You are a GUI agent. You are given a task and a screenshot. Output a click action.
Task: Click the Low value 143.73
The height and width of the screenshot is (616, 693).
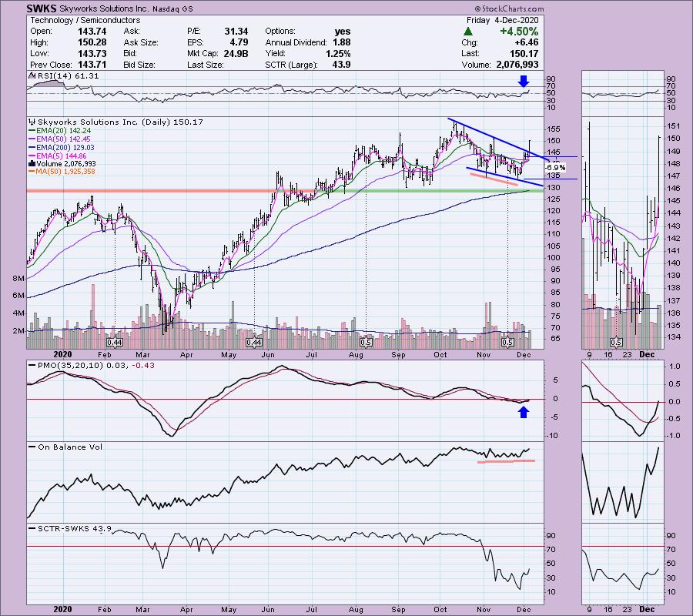click(92, 53)
